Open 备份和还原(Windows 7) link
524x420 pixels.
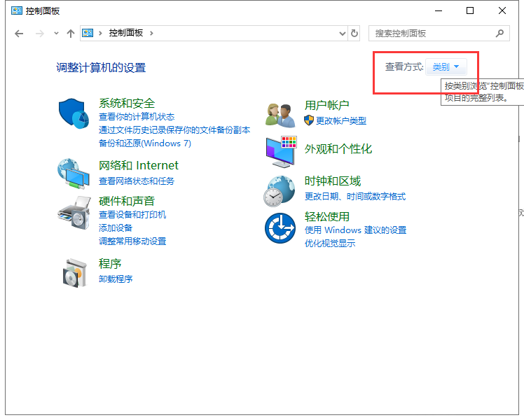(x=145, y=143)
